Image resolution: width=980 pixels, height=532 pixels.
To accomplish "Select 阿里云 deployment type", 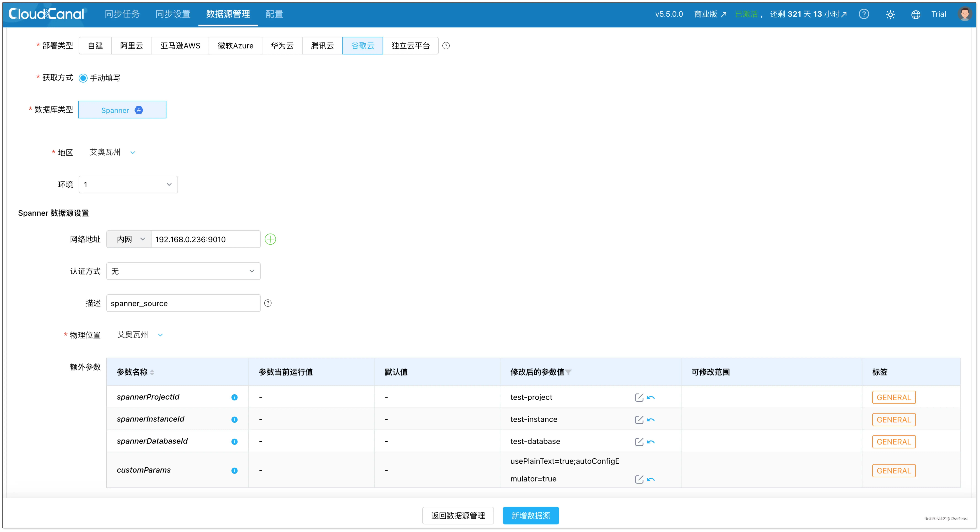I will (131, 46).
